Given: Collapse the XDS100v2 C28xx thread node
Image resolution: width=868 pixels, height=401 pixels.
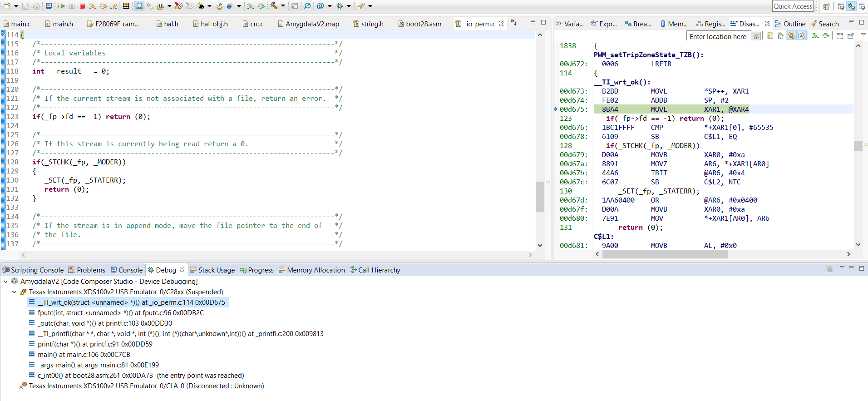Looking at the screenshot, I should [x=14, y=292].
